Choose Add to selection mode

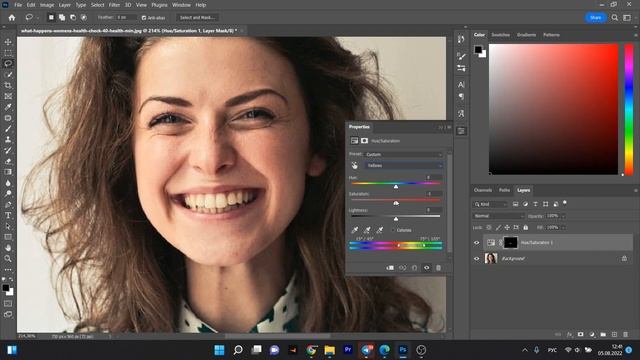point(62,18)
